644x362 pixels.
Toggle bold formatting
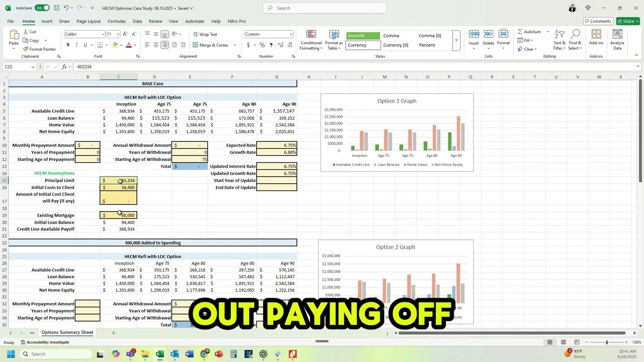68,45
